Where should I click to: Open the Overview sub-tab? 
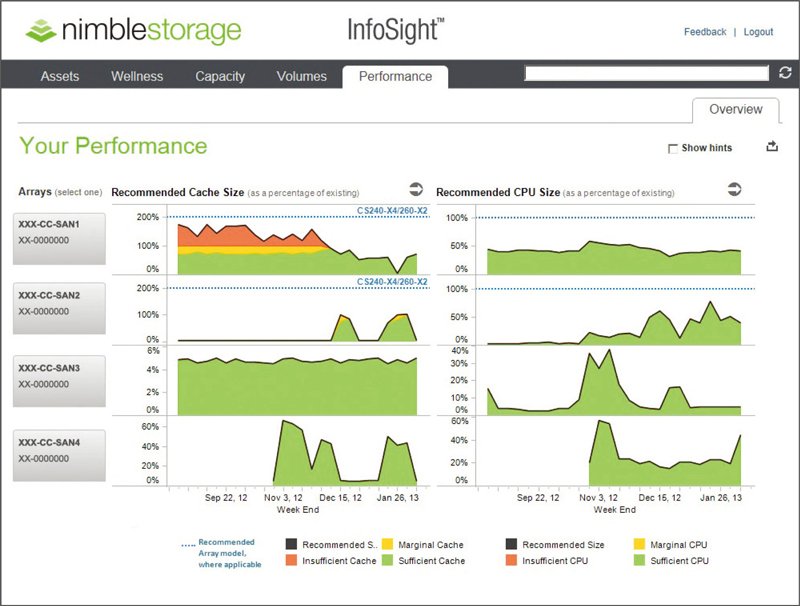click(735, 110)
